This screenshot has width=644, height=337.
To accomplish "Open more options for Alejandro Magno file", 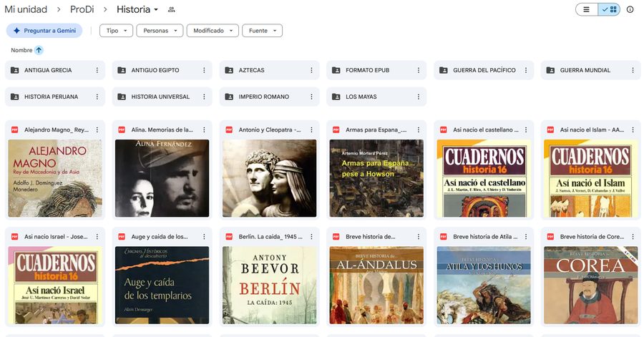I will tap(97, 130).
